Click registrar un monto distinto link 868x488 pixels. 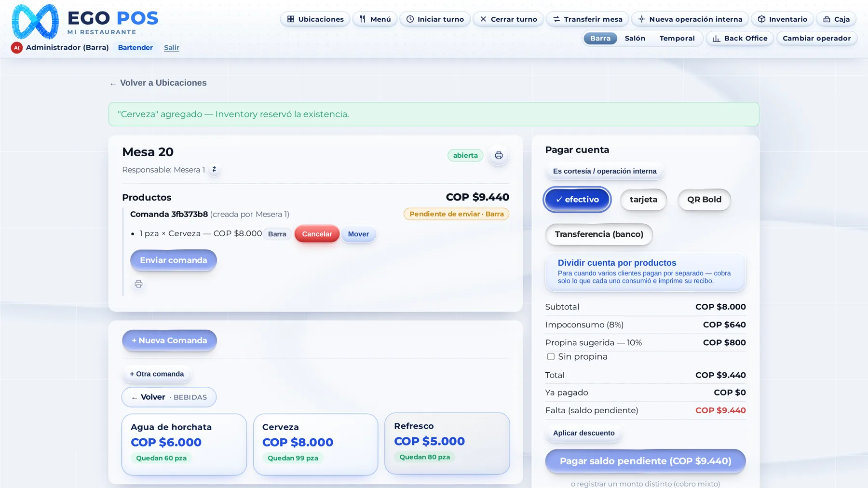[645, 484]
